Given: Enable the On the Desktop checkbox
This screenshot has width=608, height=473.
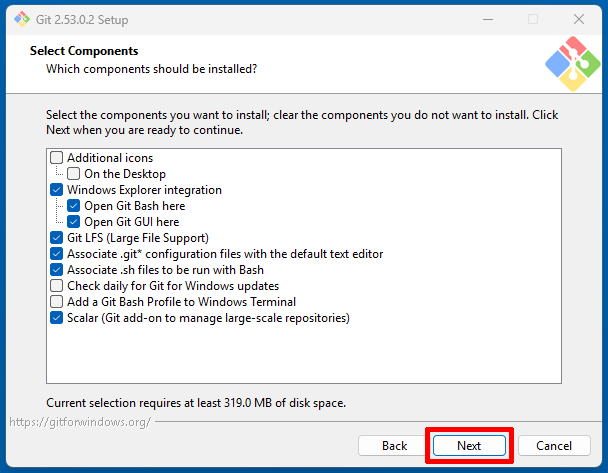Looking at the screenshot, I should click(x=73, y=174).
